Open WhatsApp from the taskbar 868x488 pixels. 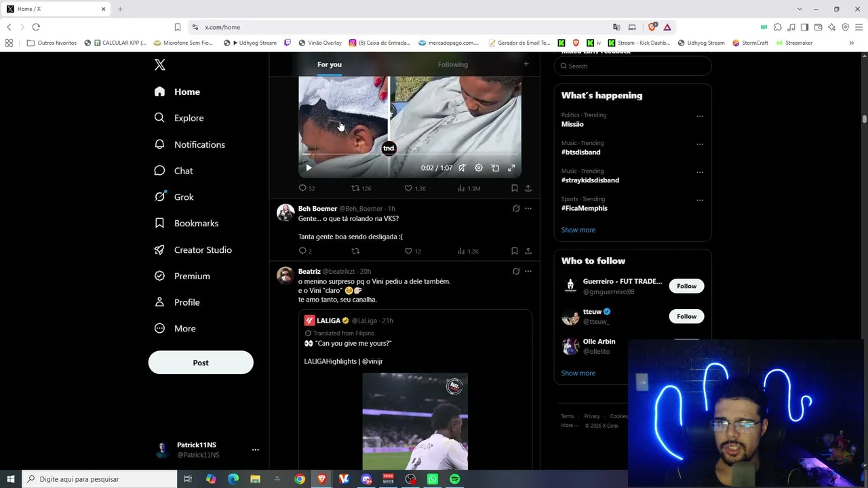click(433, 479)
